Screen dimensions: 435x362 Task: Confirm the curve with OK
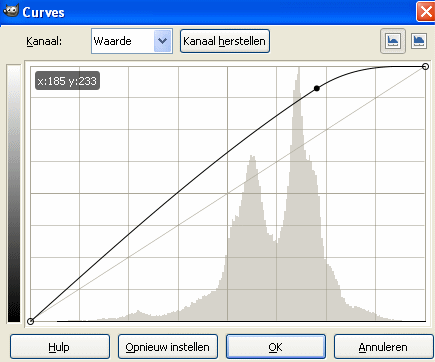(276, 347)
